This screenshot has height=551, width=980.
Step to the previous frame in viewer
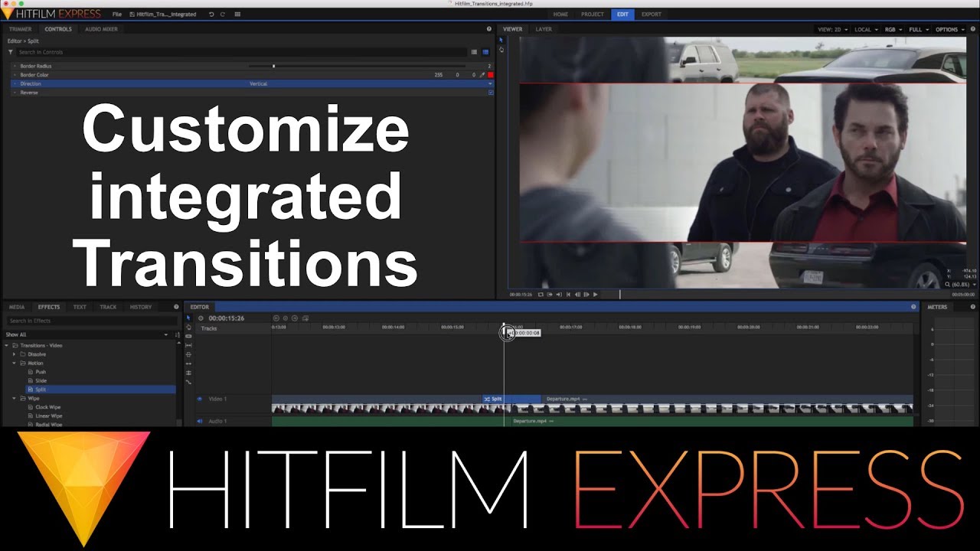(577, 295)
